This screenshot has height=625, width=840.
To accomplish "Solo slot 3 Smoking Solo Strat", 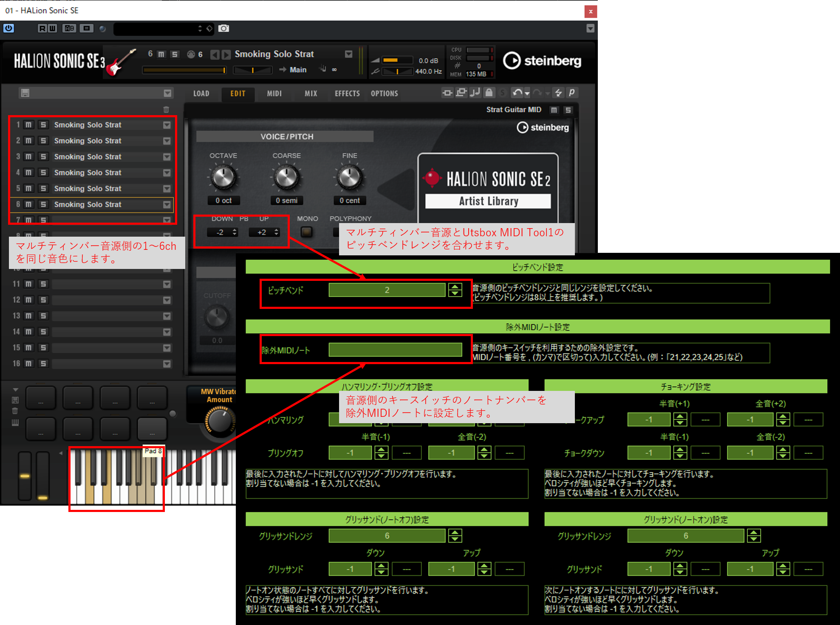I will [x=43, y=157].
